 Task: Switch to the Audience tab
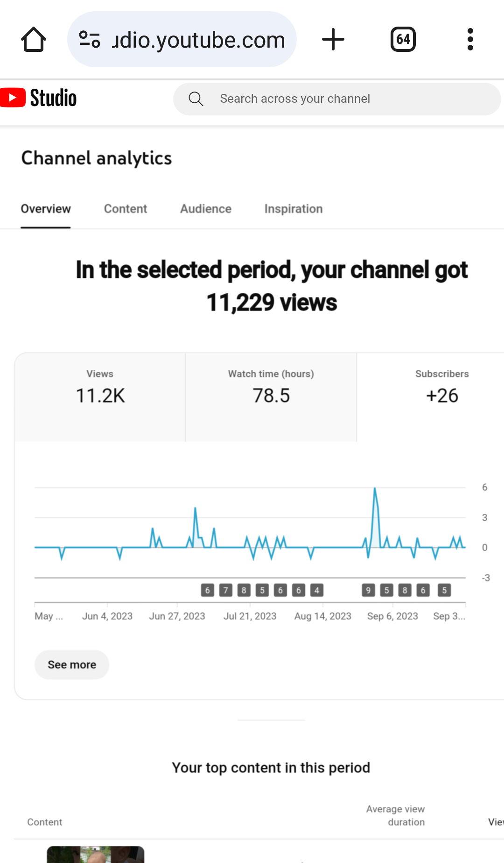205,209
